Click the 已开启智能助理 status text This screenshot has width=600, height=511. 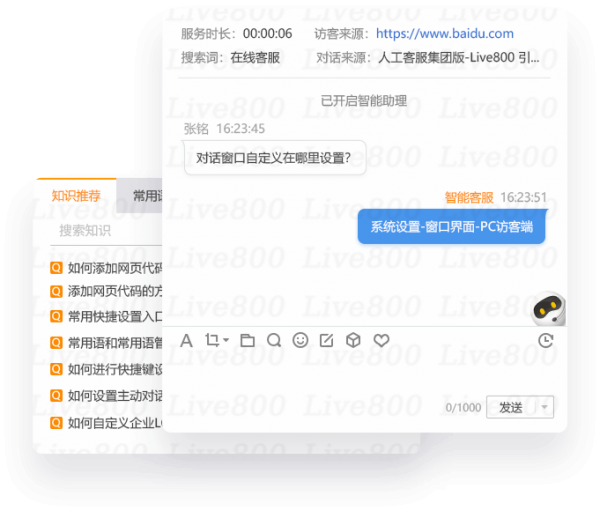[x=364, y=101]
